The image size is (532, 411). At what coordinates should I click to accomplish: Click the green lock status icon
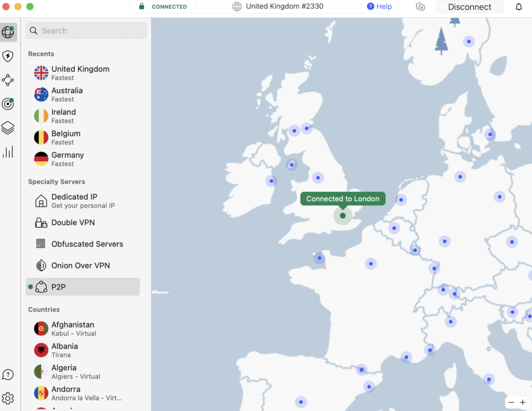(x=141, y=6)
